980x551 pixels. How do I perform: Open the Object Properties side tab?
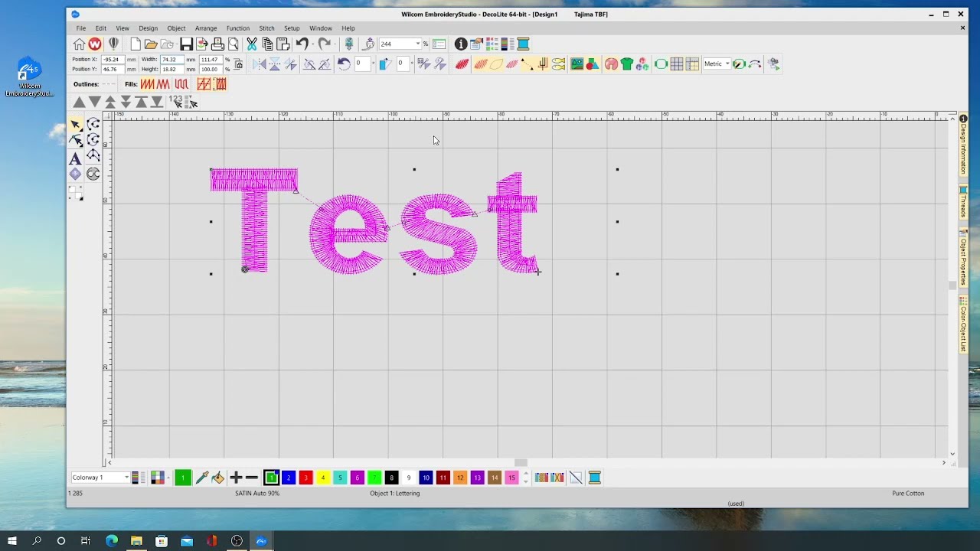pyautogui.click(x=963, y=258)
